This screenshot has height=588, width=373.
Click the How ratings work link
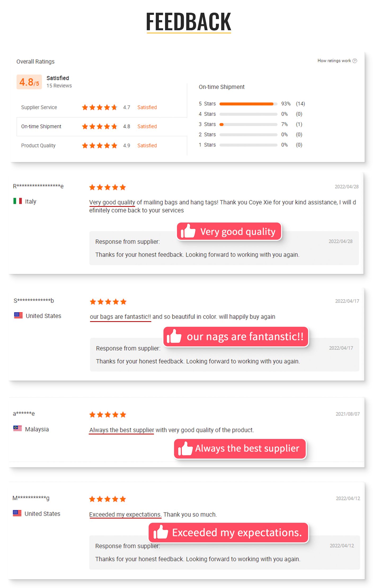[334, 61]
